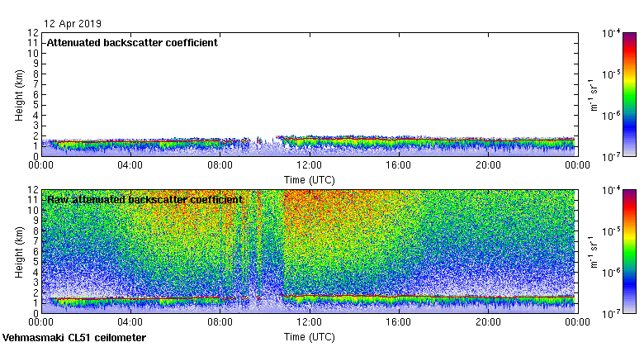Click the "Attenuated backscatter coefficient" title in top plot
Viewport: 644px width, 347px height.
[132, 43]
